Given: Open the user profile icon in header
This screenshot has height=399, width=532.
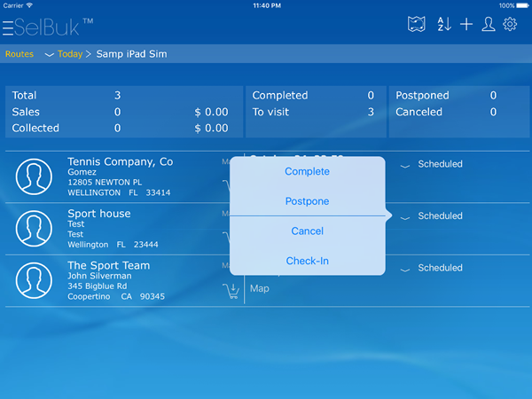Looking at the screenshot, I should pos(488,25).
